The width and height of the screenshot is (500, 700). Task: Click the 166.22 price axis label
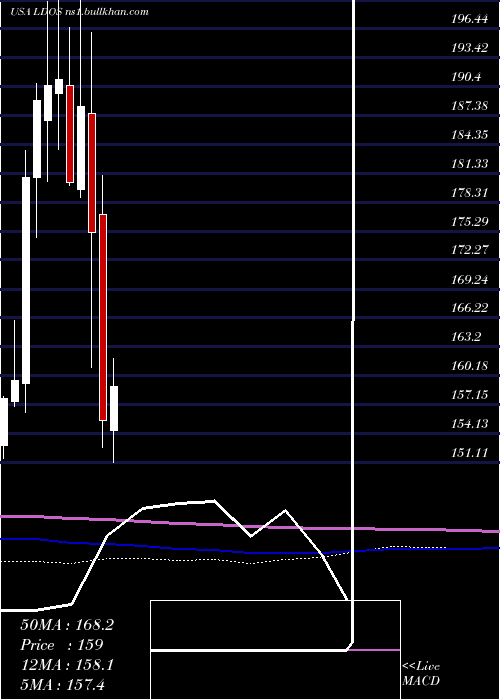(469, 308)
